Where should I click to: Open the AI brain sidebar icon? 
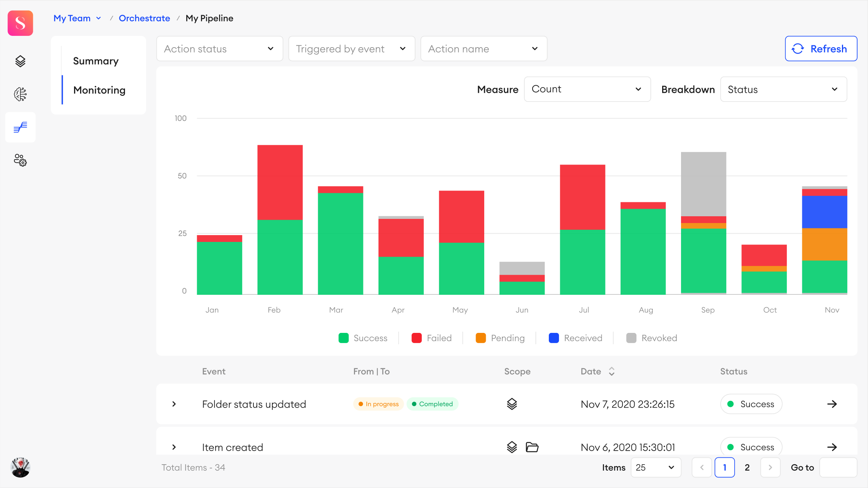coord(20,94)
